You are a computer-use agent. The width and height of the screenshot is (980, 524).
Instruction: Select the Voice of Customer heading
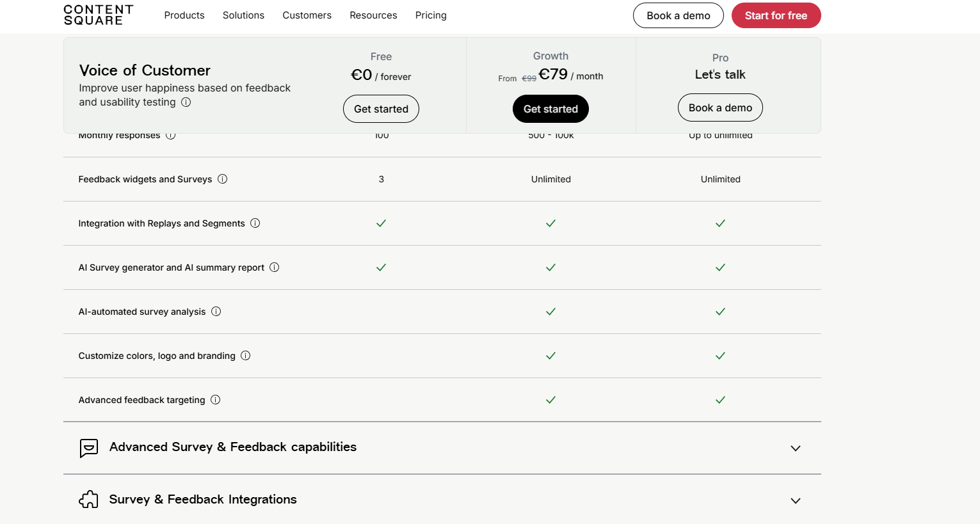(145, 70)
